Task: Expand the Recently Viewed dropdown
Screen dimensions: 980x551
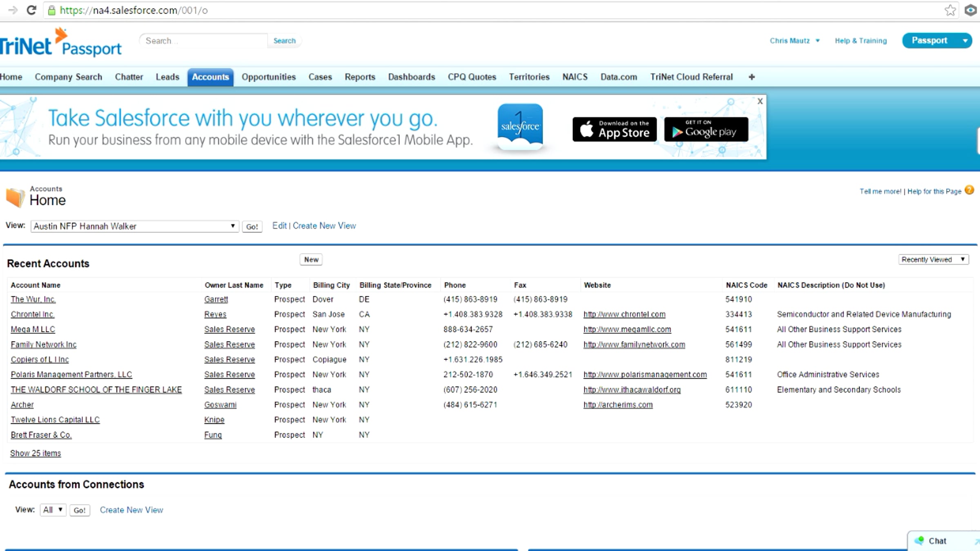Action: pos(933,260)
